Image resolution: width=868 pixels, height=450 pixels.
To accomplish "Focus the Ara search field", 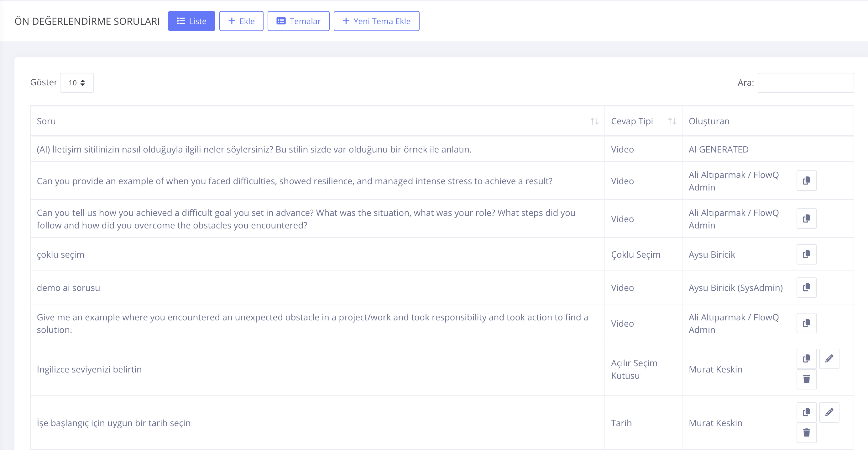I will pos(805,83).
